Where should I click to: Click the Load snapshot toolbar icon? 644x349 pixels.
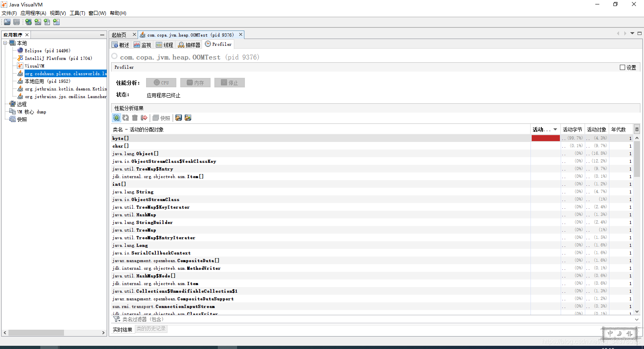point(7,22)
